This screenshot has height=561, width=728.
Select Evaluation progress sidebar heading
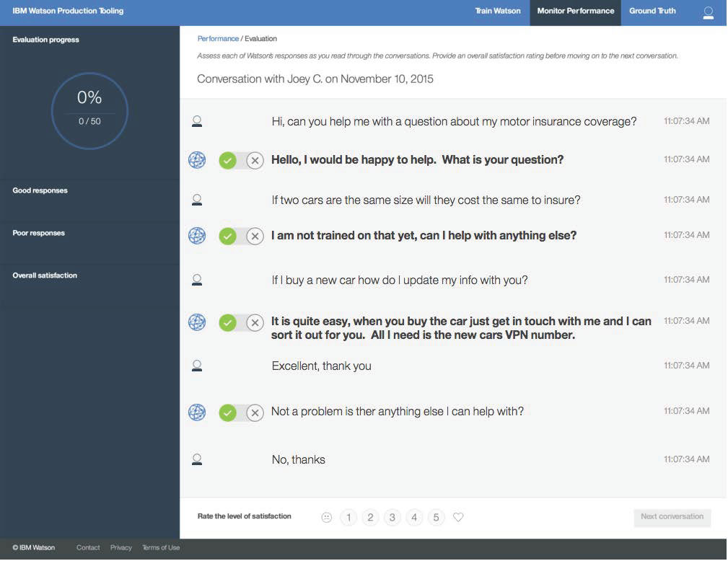(45, 40)
